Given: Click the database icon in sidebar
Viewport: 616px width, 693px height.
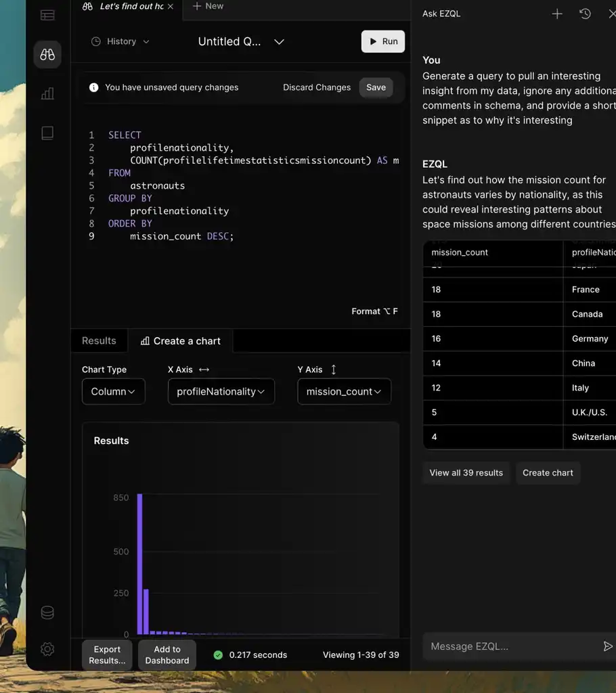Looking at the screenshot, I should click(47, 612).
